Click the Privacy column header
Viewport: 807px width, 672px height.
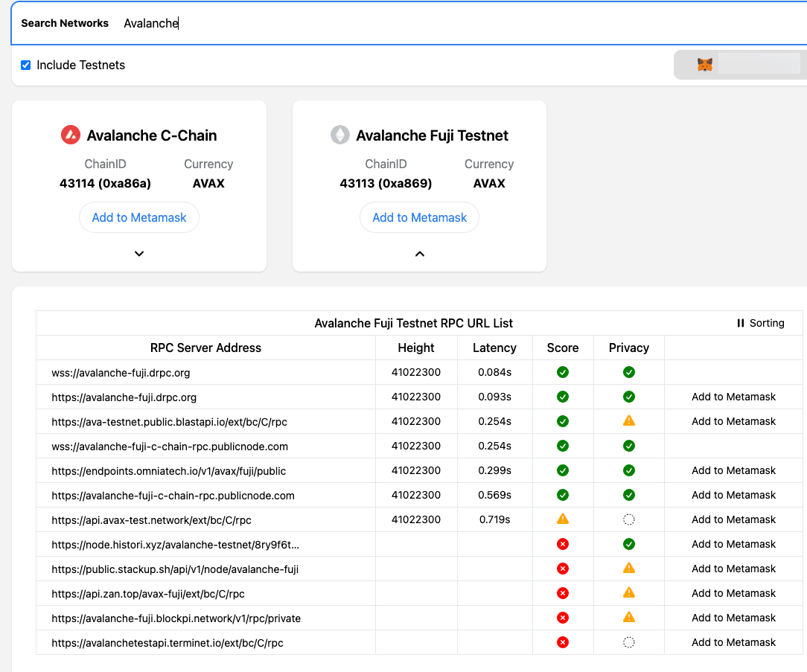[628, 348]
